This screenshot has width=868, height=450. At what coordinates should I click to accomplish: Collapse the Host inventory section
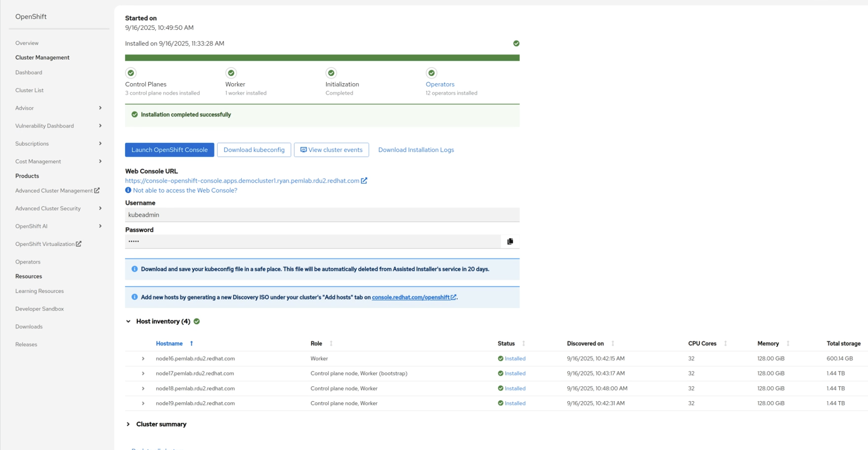tap(128, 321)
